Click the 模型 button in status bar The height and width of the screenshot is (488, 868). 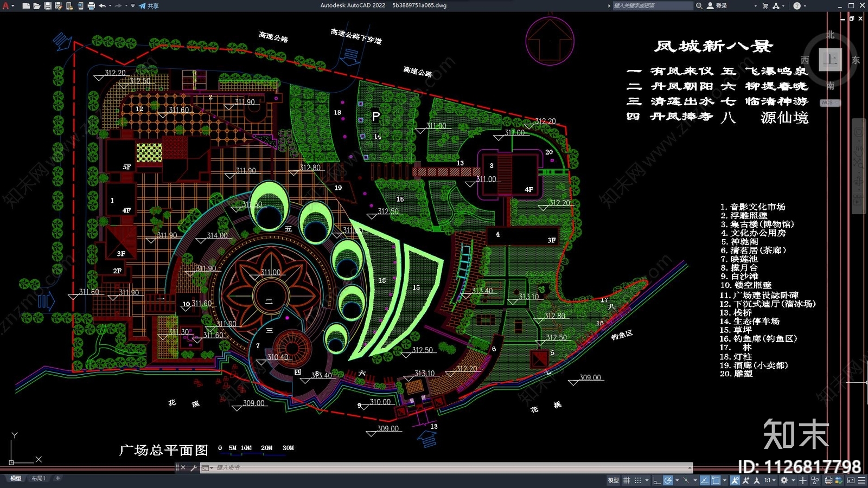tap(614, 480)
